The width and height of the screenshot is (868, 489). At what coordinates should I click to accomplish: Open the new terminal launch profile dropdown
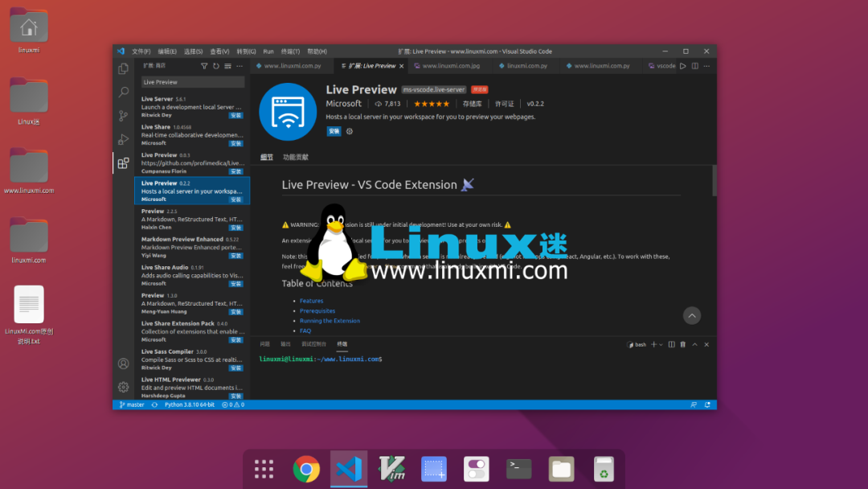click(660, 344)
